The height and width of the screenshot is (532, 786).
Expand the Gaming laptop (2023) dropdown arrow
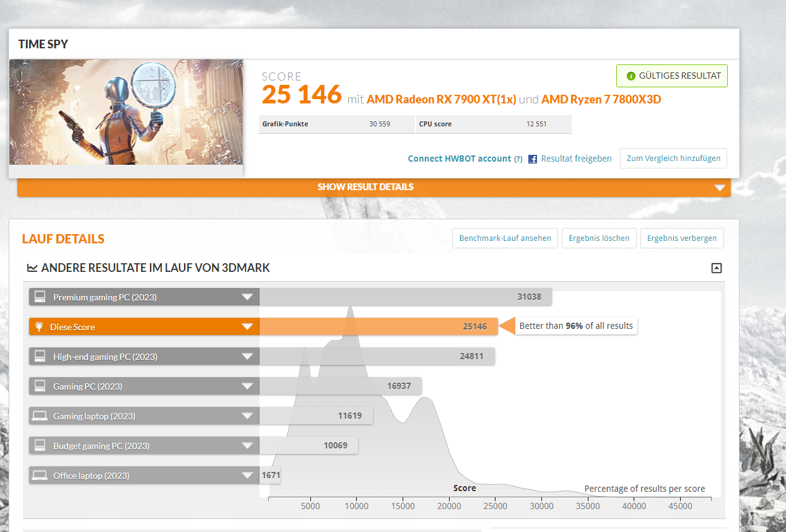pyautogui.click(x=248, y=416)
